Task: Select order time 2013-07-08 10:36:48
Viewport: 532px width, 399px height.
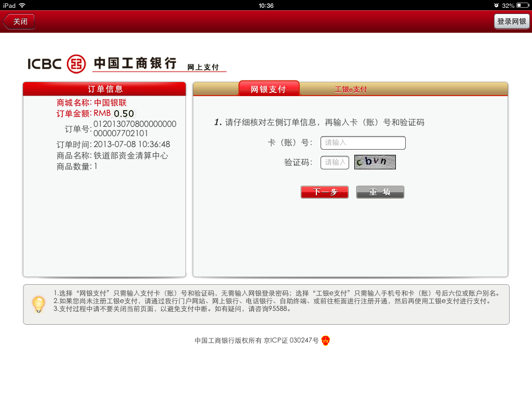Action: tap(131, 144)
